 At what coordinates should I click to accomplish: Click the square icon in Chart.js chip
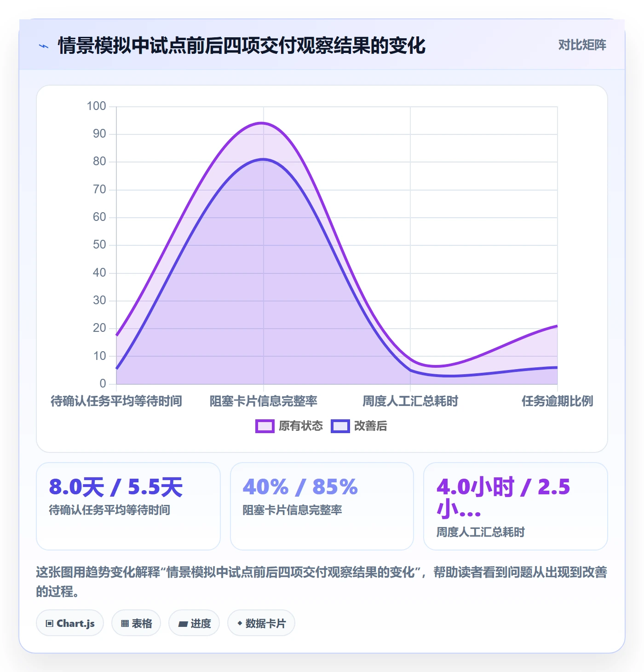click(x=50, y=624)
